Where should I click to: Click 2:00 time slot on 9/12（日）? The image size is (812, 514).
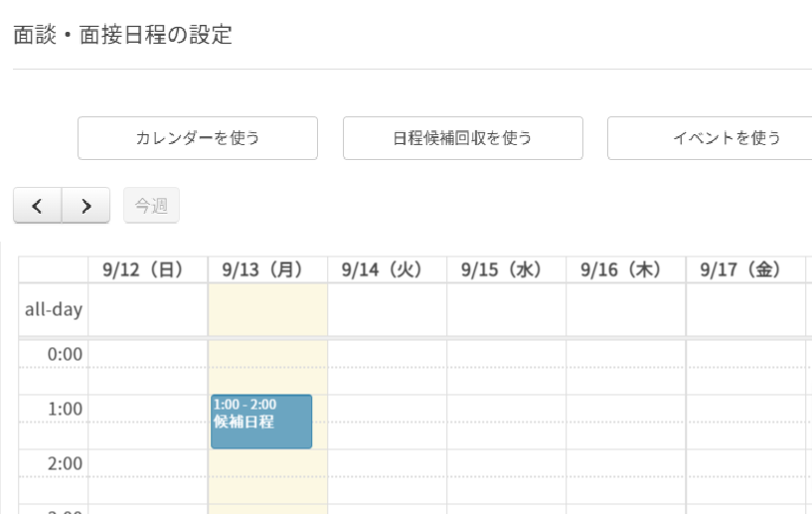click(147, 463)
